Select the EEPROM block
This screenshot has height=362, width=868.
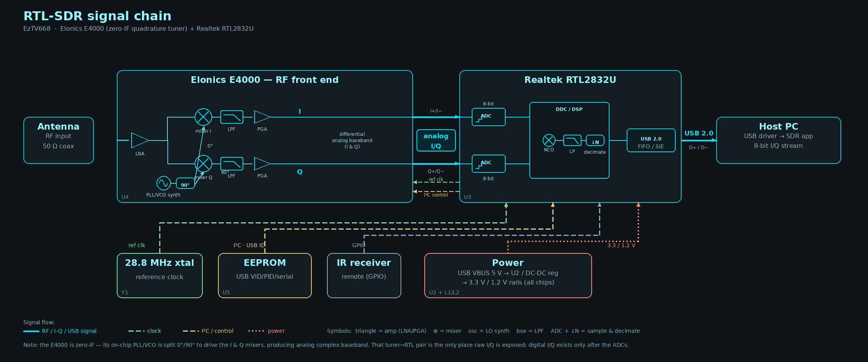(x=265, y=276)
